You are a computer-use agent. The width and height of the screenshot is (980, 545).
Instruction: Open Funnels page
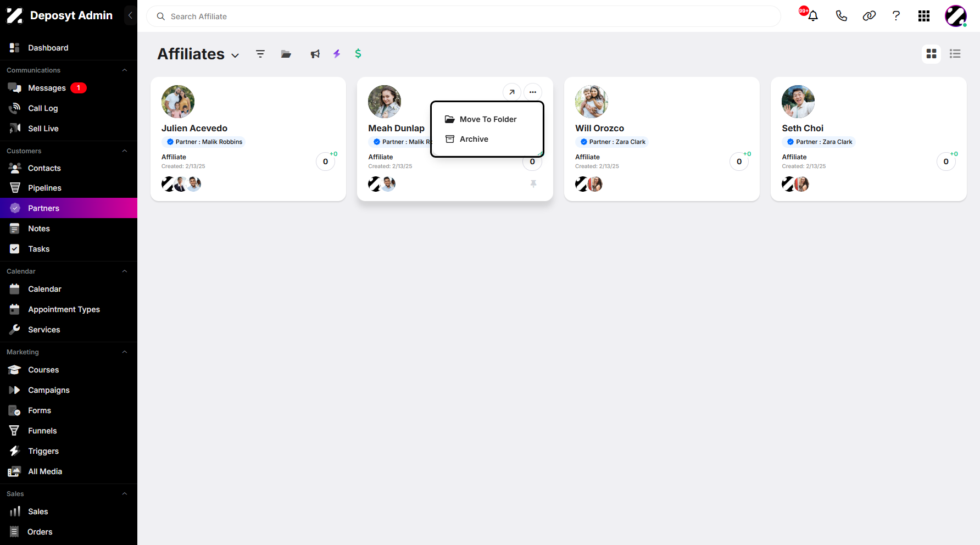(69, 431)
